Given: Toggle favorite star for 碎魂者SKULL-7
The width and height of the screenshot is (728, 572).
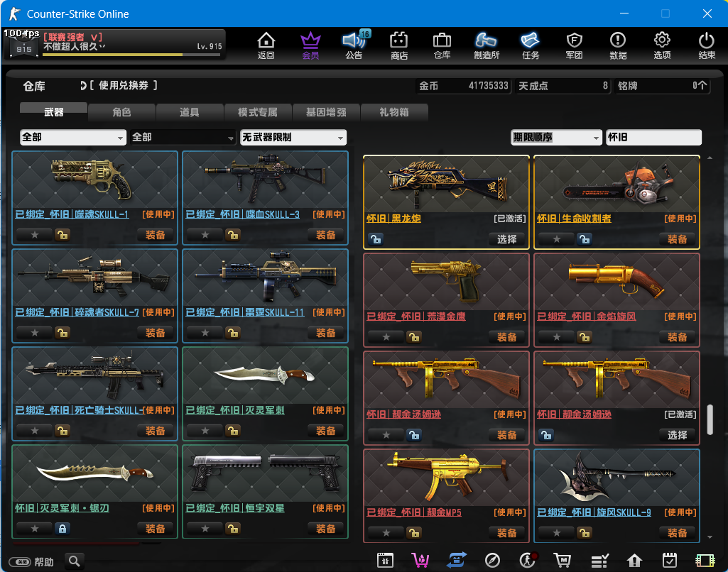Looking at the screenshot, I should 34,333.
